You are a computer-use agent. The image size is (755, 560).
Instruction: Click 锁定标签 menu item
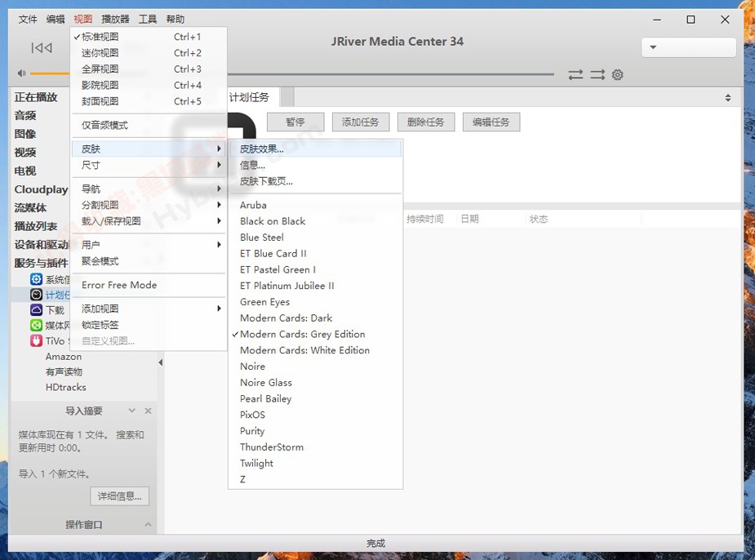(149, 325)
